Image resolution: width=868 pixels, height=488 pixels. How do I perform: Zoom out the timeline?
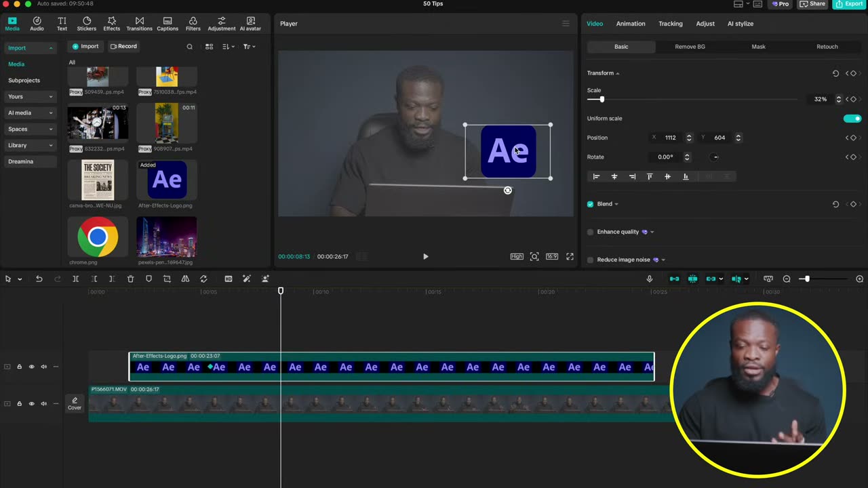pos(787,279)
